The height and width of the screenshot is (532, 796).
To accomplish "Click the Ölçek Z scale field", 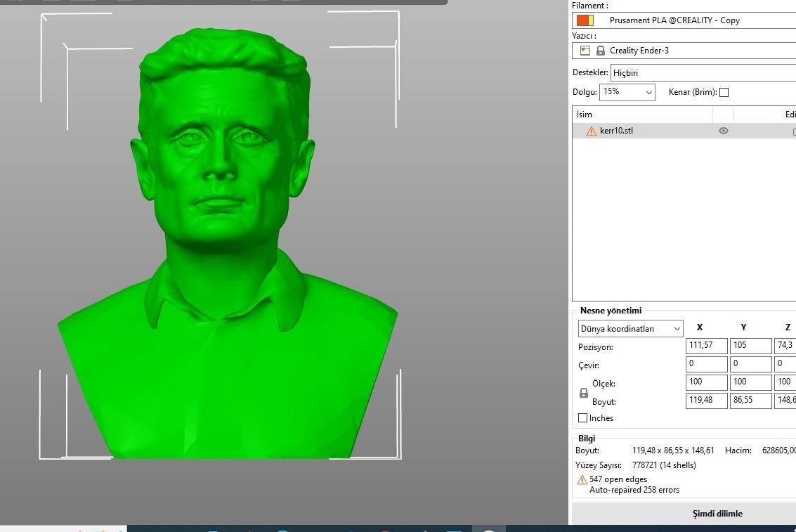I will (x=785, y=382).
